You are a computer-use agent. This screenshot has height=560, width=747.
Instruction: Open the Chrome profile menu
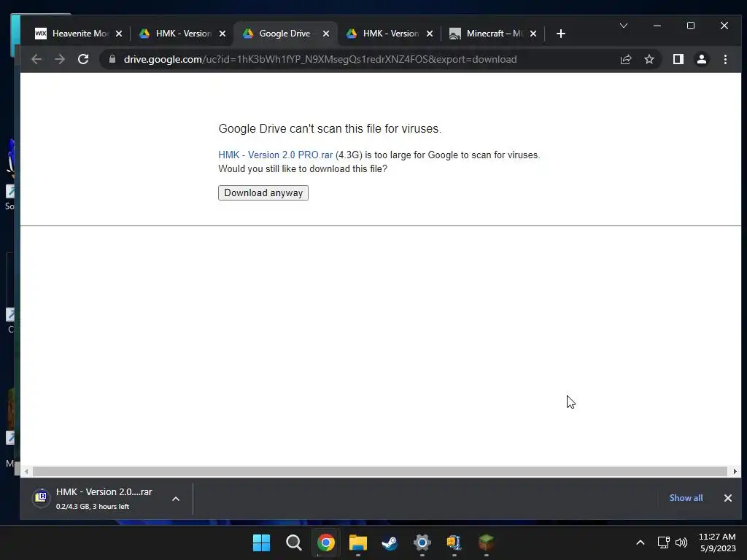[x=701, y=59]
